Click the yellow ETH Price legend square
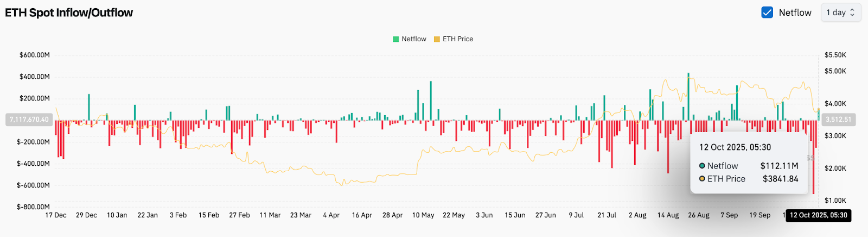This screenshot has width=868, height=237. coord(437,39)
